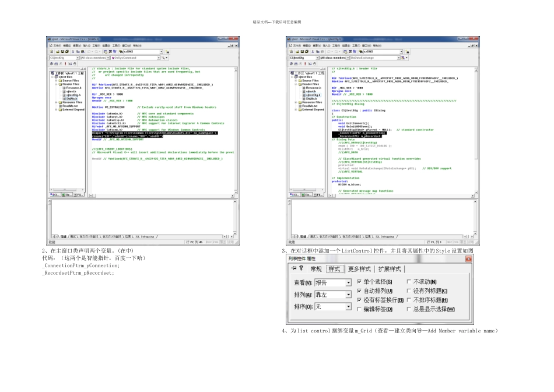Switch to the 常规 tab in properties dialog
Screen dimensions: 554x392
(316, 269)
